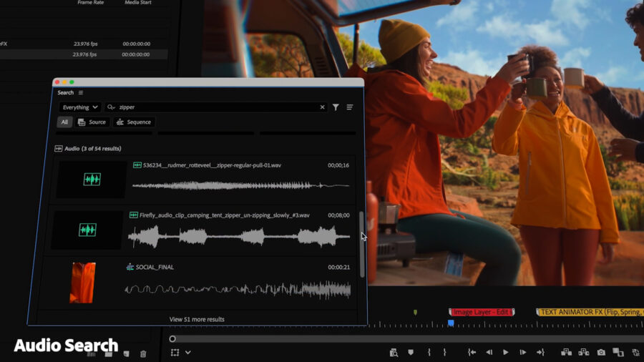Image resolution: width=644 pixels, height=362 pixels.
Task: Click the Mark In bracket icon
Action: [429, 352]
